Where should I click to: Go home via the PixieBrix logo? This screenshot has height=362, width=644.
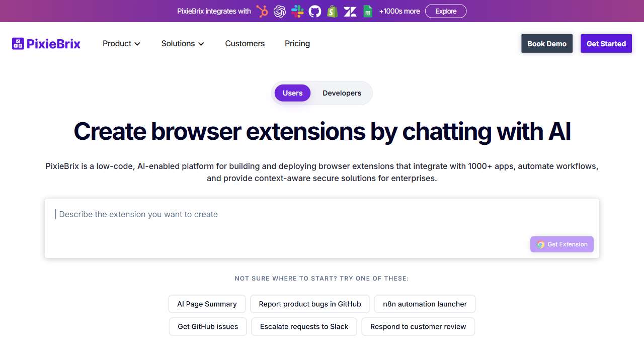click(46, 44)
